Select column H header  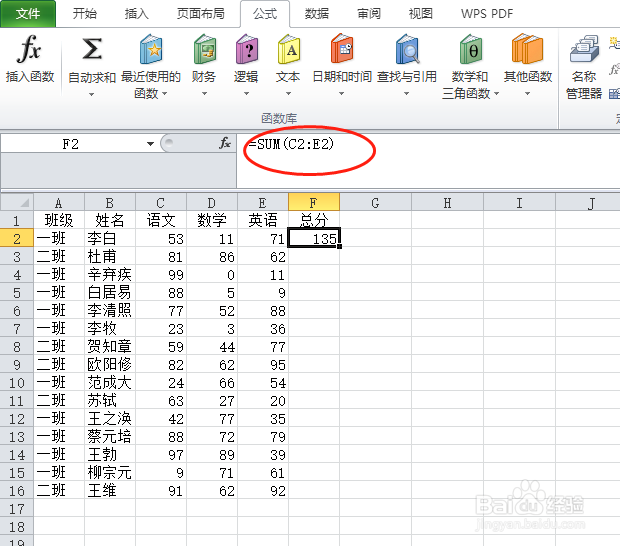pos(447,202)
